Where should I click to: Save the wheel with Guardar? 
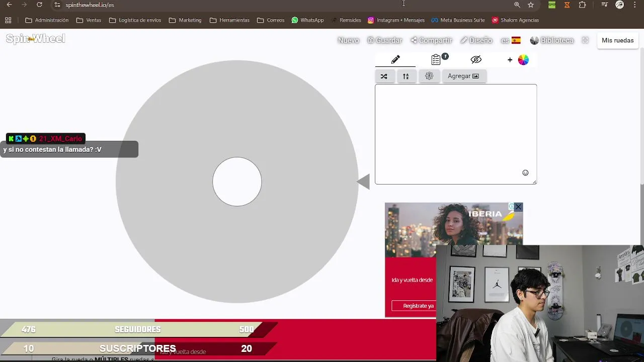click(x=385, y=40)
